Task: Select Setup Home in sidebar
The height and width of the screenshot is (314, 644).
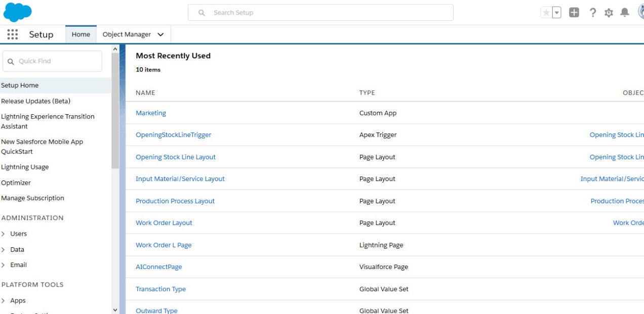Action: [55, 85]
